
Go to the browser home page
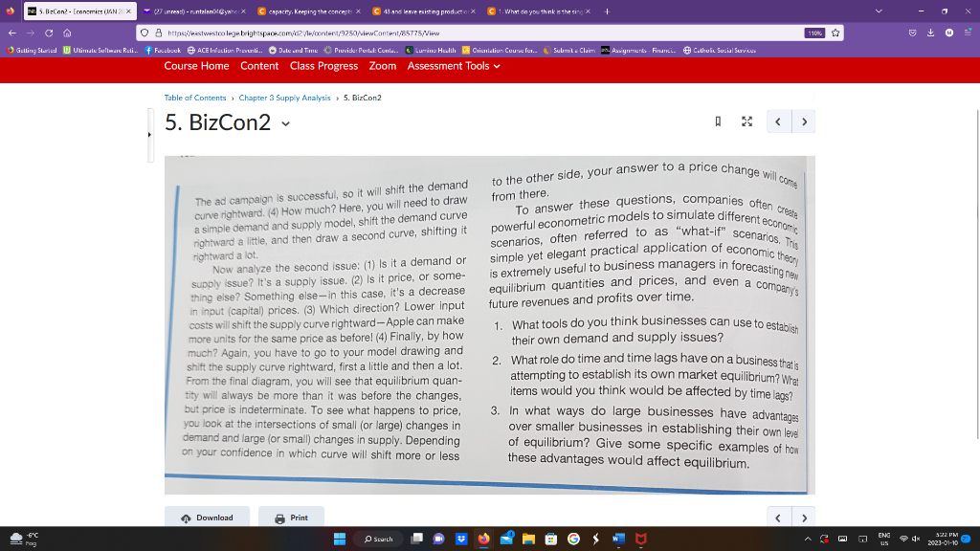point(67,33)
